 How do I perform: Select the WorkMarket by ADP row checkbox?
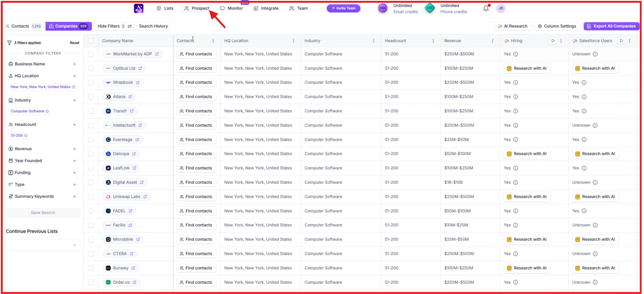pyautogui.click(x=91, y=54)
